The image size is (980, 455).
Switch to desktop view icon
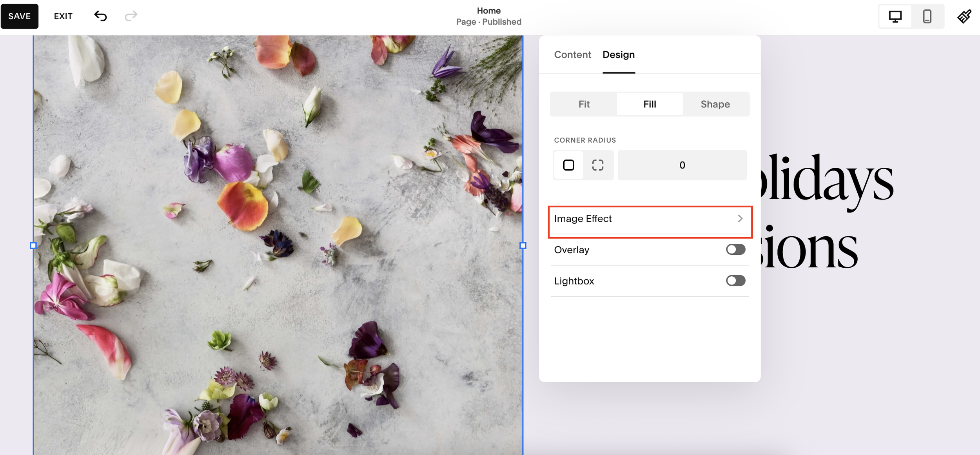pyautogui.click(x=895, y=16)
